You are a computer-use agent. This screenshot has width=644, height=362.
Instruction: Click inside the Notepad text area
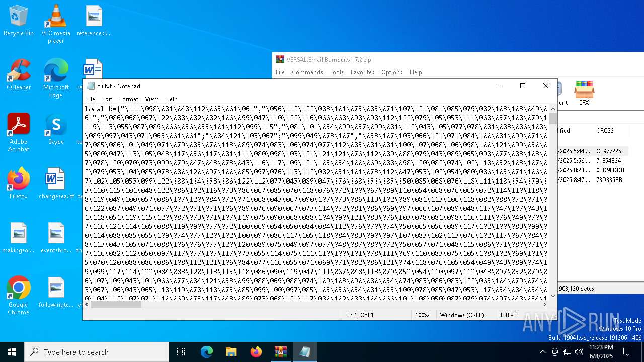tap(316, 202)
